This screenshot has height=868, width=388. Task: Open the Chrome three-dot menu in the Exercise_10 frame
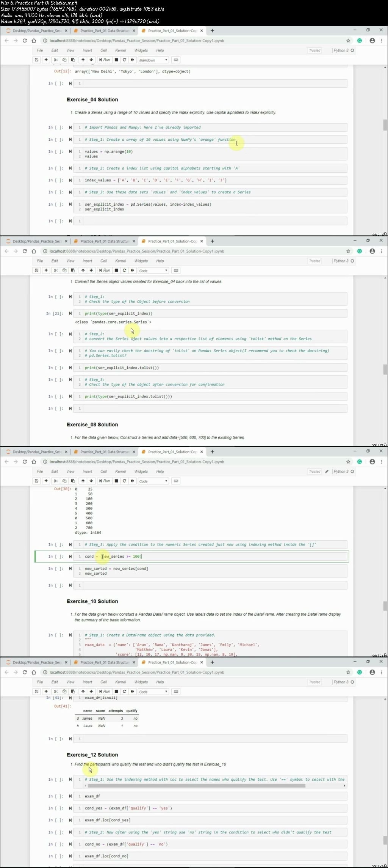pos(382,462)
